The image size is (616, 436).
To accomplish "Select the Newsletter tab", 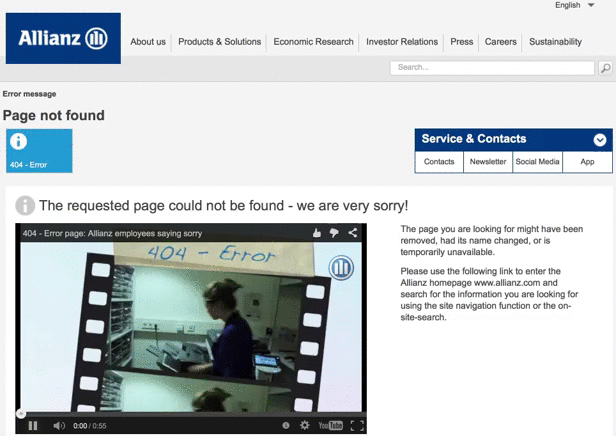I will pos(488,162).
